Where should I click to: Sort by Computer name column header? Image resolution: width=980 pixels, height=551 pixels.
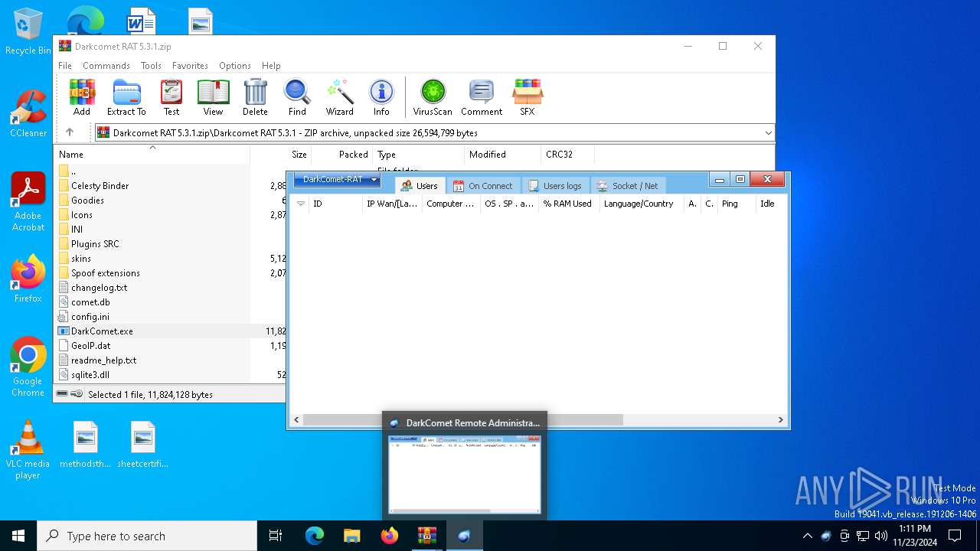pos(450,204)
